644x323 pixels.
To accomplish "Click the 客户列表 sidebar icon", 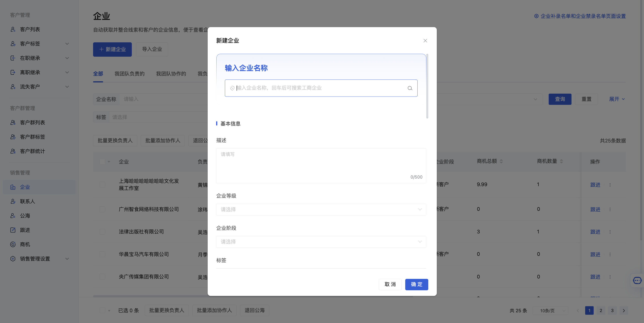I will (13, 29).
